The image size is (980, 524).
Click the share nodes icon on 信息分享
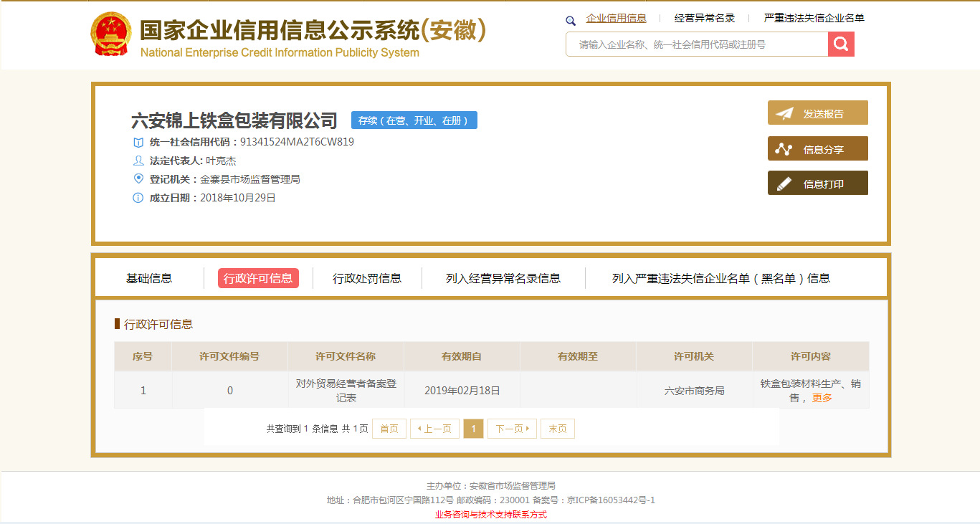coord(784,149)
